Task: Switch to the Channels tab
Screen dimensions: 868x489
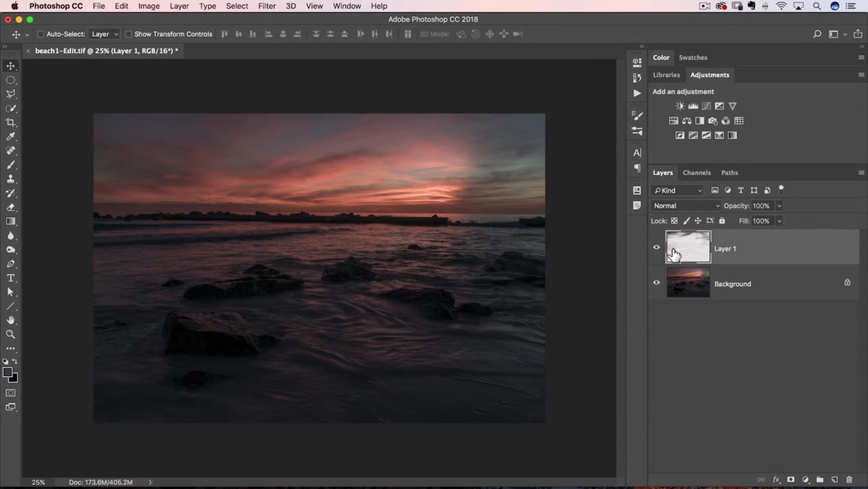Action: tap(697, 173)
